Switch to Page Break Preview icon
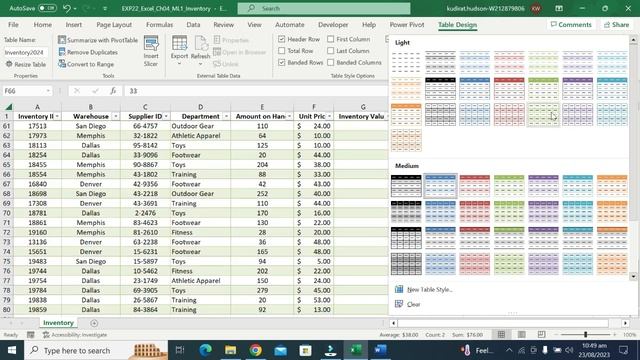Viewport: 640px width, 360px height. [541, 335]
